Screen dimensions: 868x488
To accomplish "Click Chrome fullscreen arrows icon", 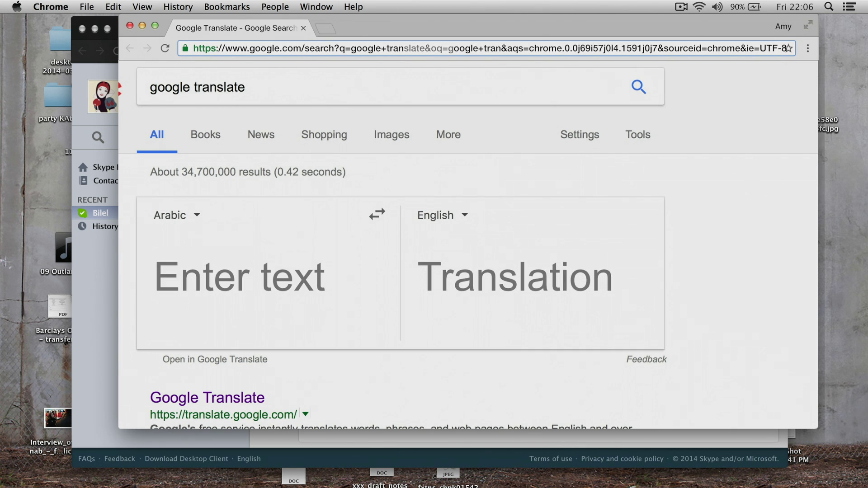I will (x=808, y=25).
